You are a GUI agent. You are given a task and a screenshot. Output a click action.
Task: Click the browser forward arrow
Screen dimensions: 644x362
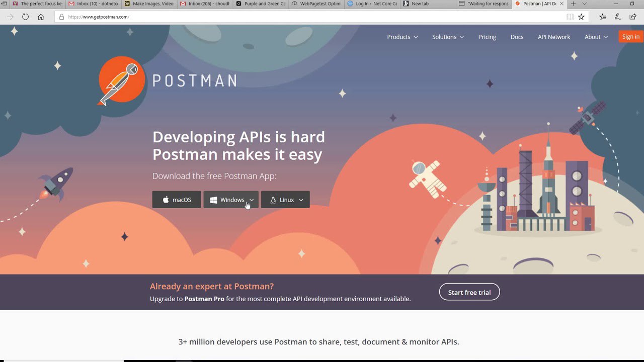point(10,17)
